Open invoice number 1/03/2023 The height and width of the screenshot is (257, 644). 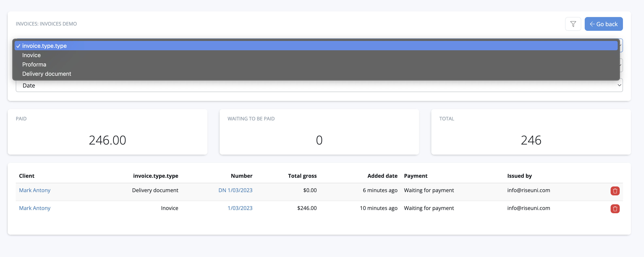coord(240,208)
